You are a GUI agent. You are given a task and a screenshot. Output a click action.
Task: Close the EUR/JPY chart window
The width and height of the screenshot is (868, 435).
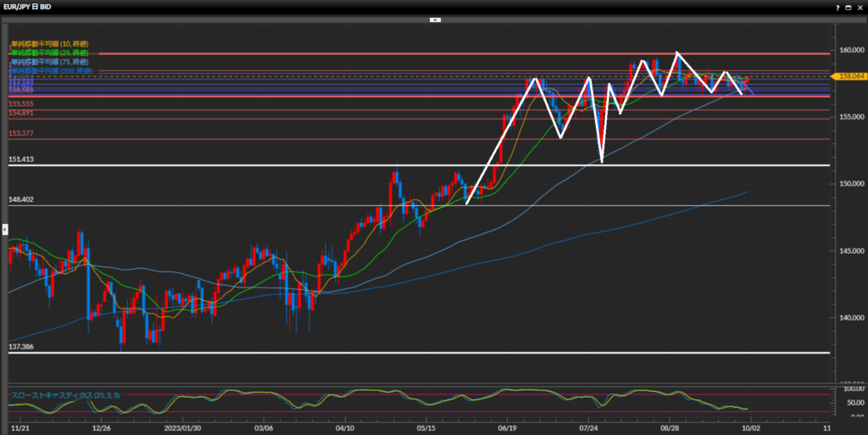click(x=860, y=6)
